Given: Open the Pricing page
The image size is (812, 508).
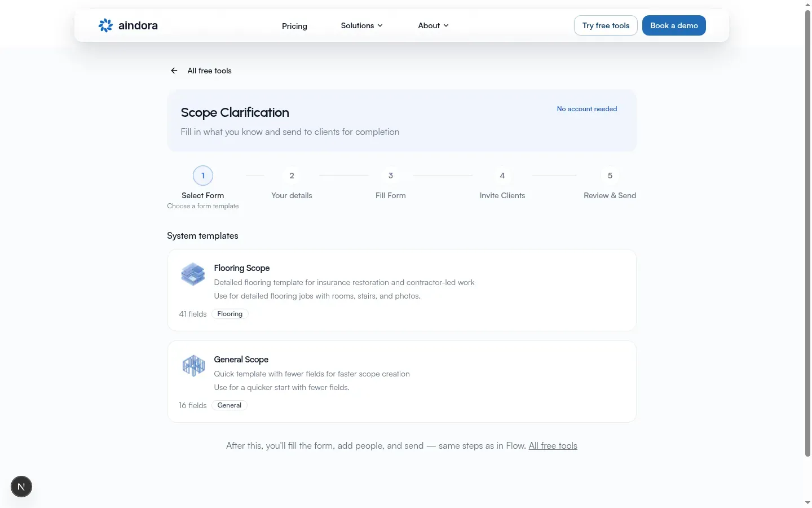Looking at the screenshot, I should click(294, 26).
